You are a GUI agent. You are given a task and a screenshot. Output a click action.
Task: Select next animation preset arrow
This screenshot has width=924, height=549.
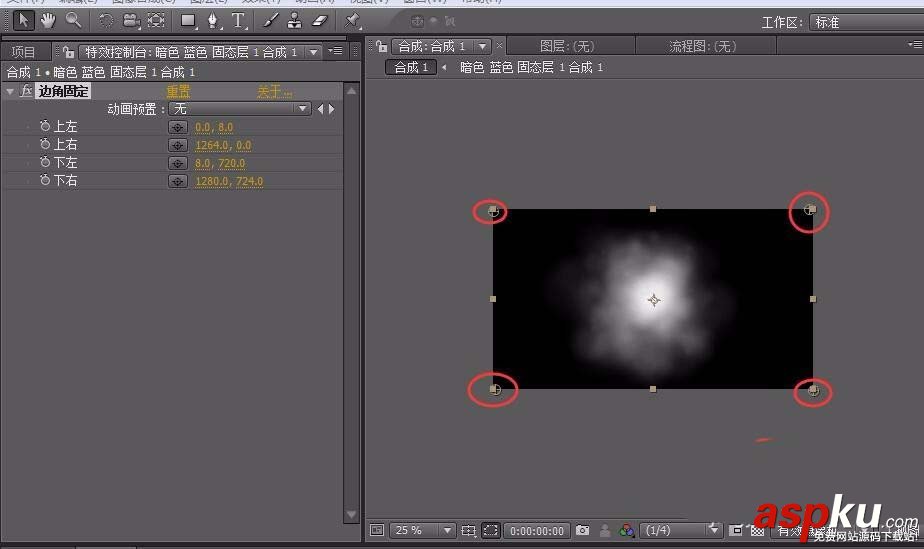(x=332, y=109)
